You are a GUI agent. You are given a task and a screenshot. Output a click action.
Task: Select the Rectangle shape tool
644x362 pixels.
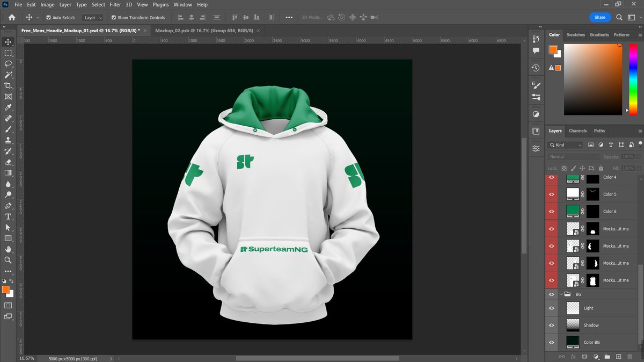point(8,238)
